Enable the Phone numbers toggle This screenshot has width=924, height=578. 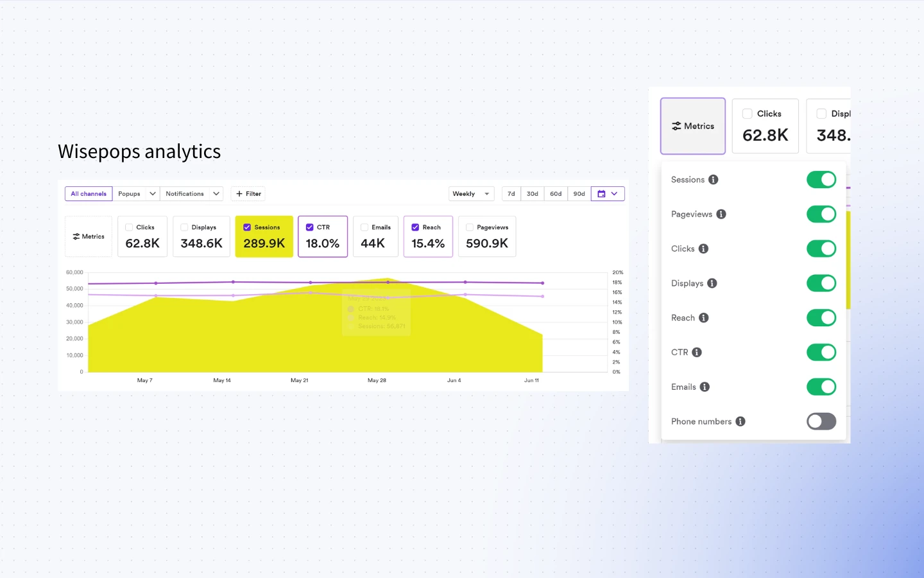(x=821, y=421)
